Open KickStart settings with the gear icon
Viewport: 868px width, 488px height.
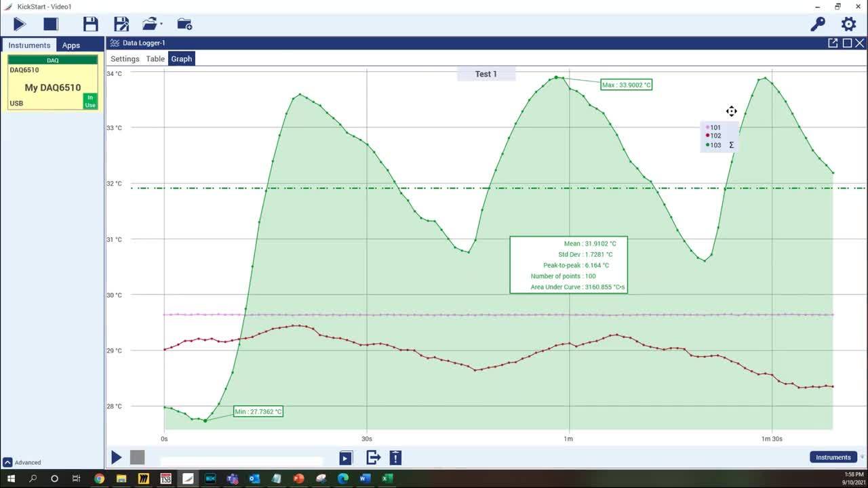point(848,24)
